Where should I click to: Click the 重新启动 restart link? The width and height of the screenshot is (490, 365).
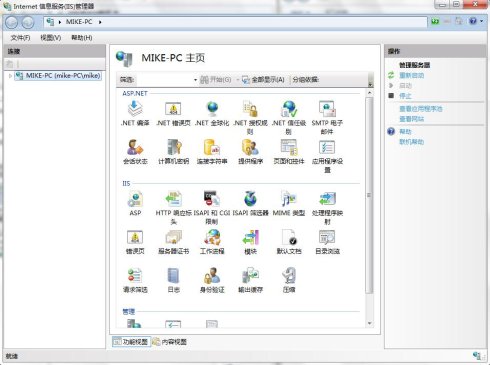(412, 75)
